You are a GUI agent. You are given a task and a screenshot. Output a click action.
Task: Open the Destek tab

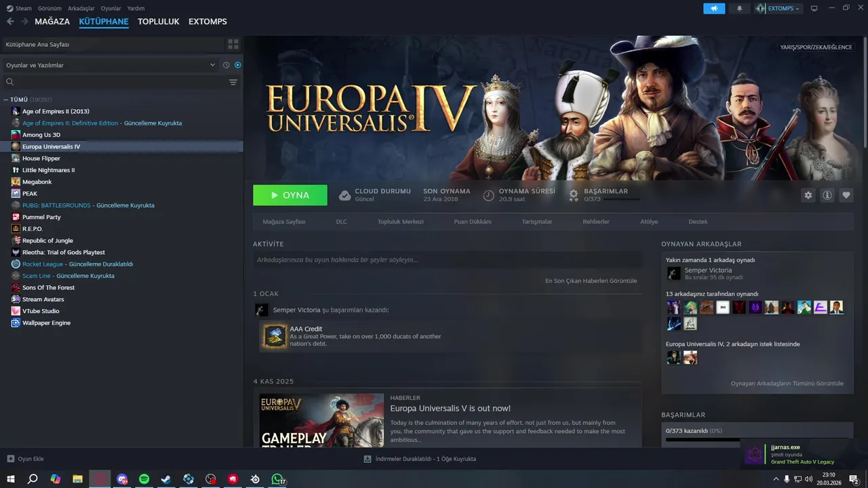698,222
